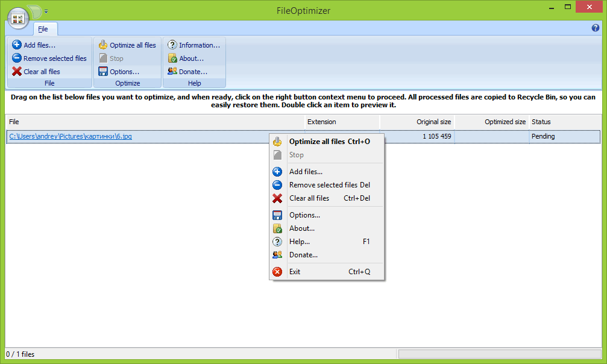
Task: Click the blue help icon at top right
Action: tap(596, 28)
